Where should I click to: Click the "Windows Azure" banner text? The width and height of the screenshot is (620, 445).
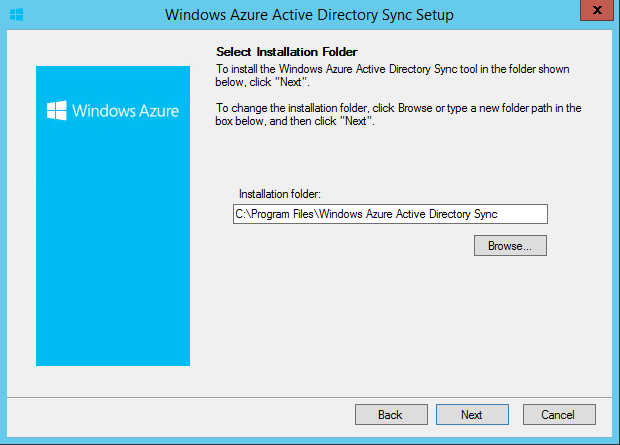click(x=125, y=111)
